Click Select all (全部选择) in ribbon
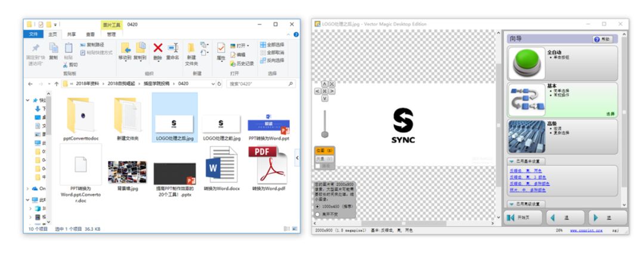Image resolution: width=644 pixels, height=263 pixels. click(x=271, y=45)
